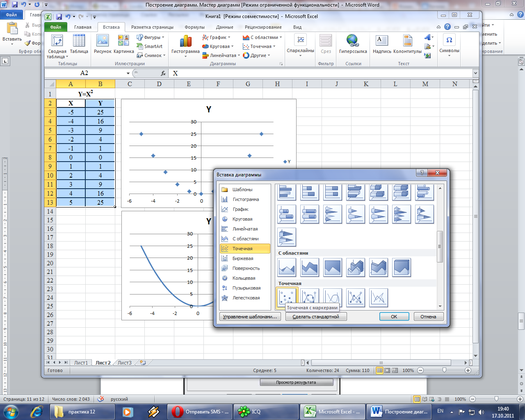The height and width of the screenshot is (420, 525).
Task: Select the Пузырьковая chart category
Action: 245,288
